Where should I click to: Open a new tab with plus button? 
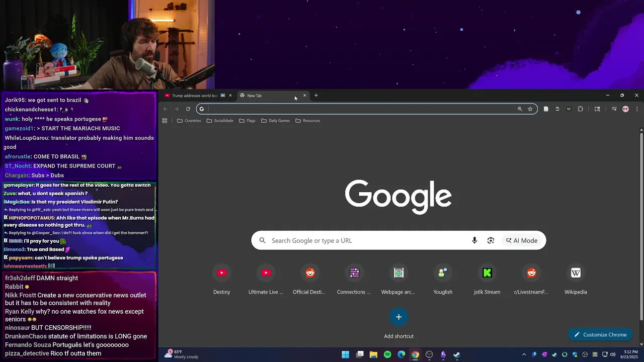click(x=316, y=96)
